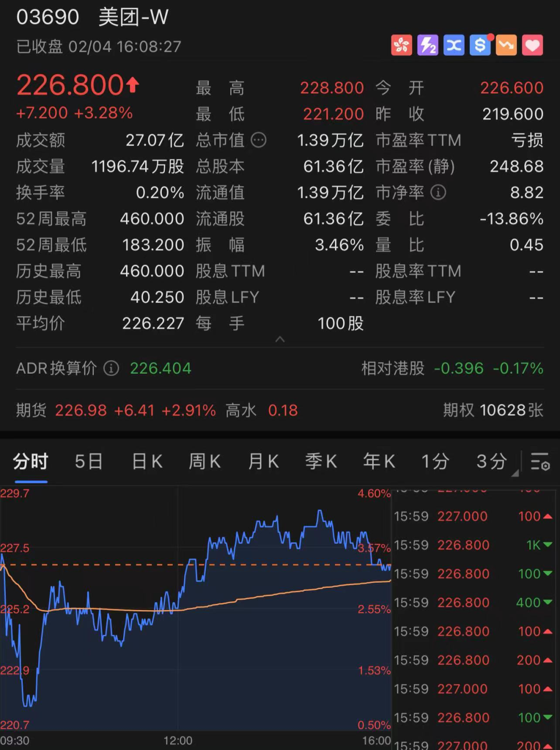Open the chart settings list icon
Image resolution: width=560 pixels, height=750 pixels.
pos(540,461)
